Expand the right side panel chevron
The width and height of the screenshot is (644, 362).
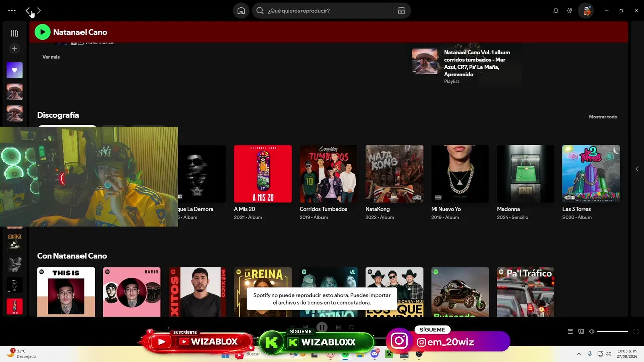(x=637, y=169)
